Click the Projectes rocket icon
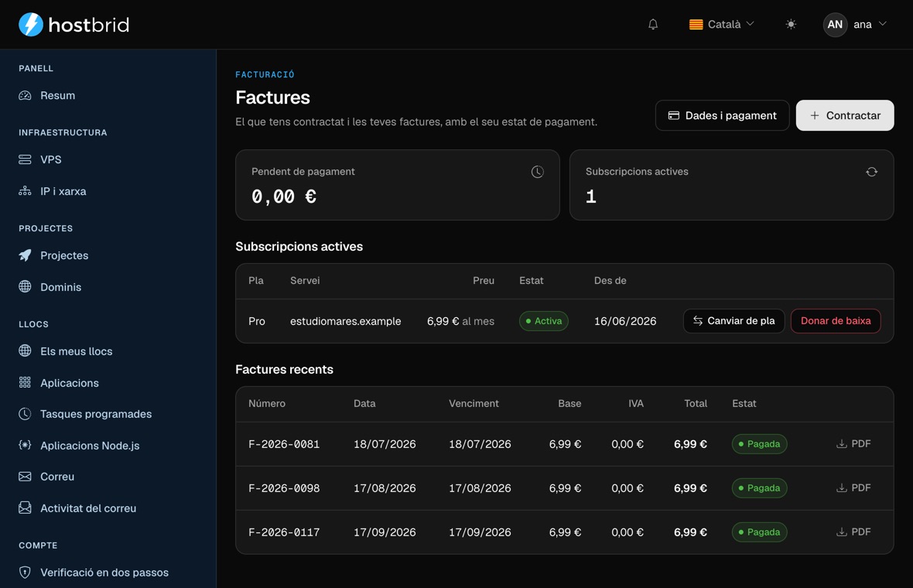 pyautogui.click(x=25, y=255)
